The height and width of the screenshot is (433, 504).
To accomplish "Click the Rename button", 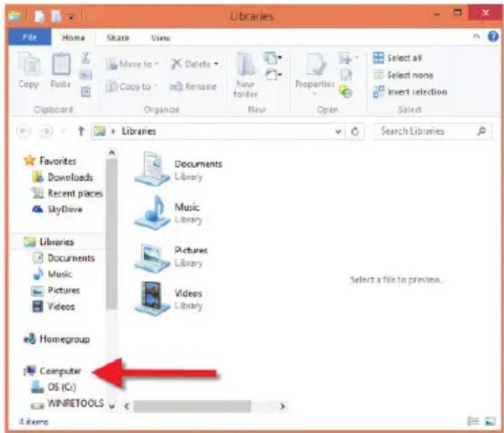I will [x=193, y=86].
